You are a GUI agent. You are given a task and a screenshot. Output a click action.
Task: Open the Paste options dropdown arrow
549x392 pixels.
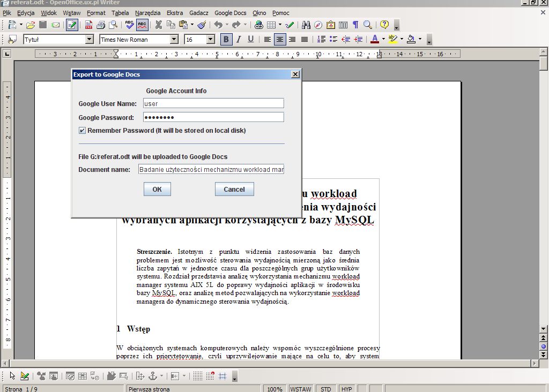tap(192, 25)
